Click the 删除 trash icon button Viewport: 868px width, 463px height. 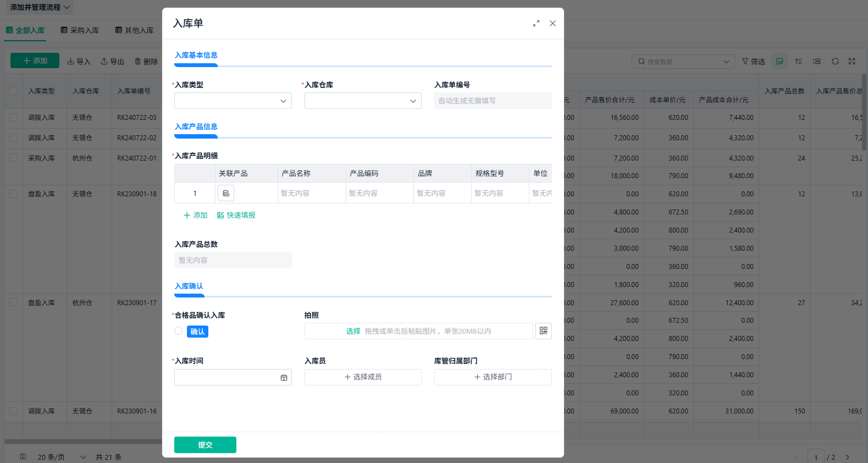pyautogui.click(x=146, y=62)
